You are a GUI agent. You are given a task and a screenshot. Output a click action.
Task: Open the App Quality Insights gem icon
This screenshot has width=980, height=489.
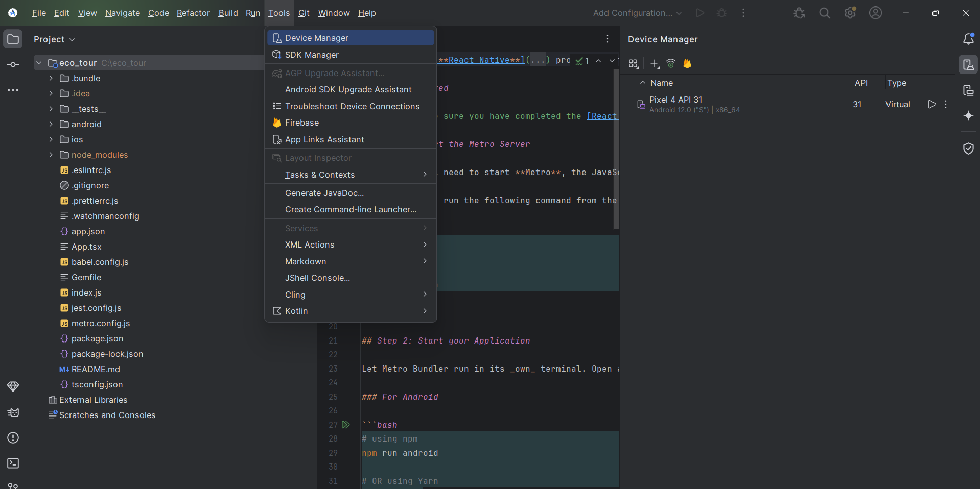click(x=13, y=386)
